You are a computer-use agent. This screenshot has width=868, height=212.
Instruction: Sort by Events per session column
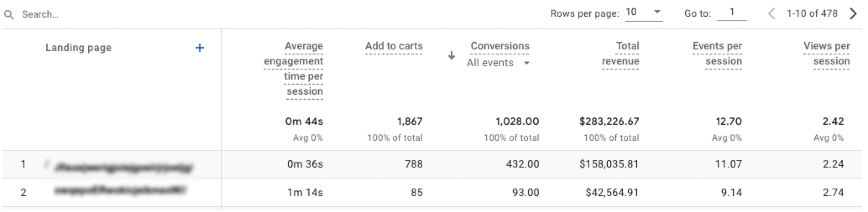tap(717, 54)
